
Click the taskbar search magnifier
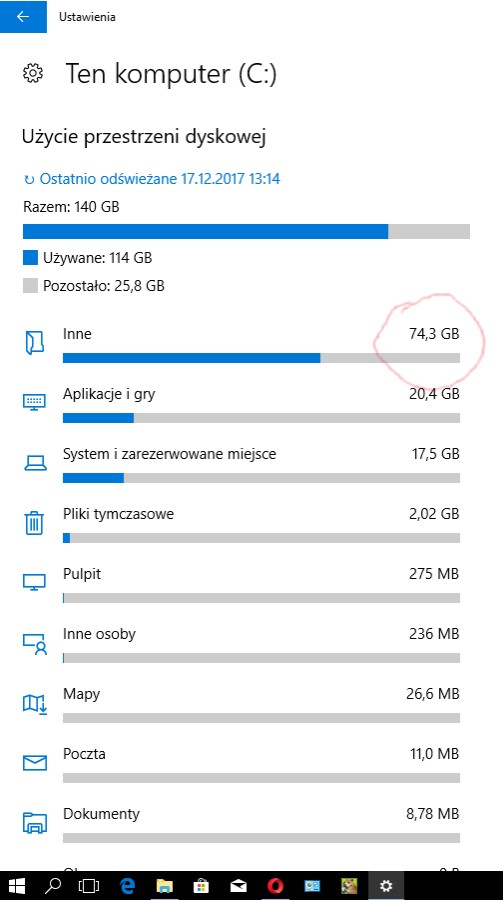pos(53,886)
